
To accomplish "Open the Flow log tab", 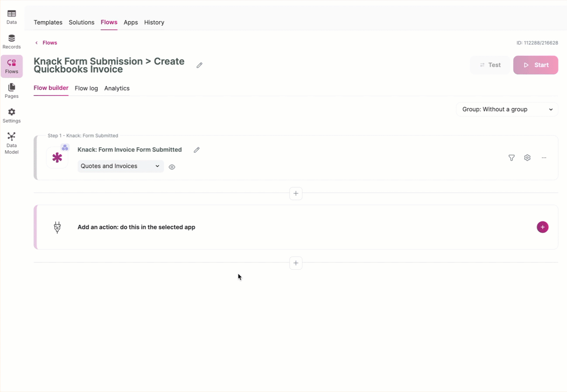I will [86, 88].
